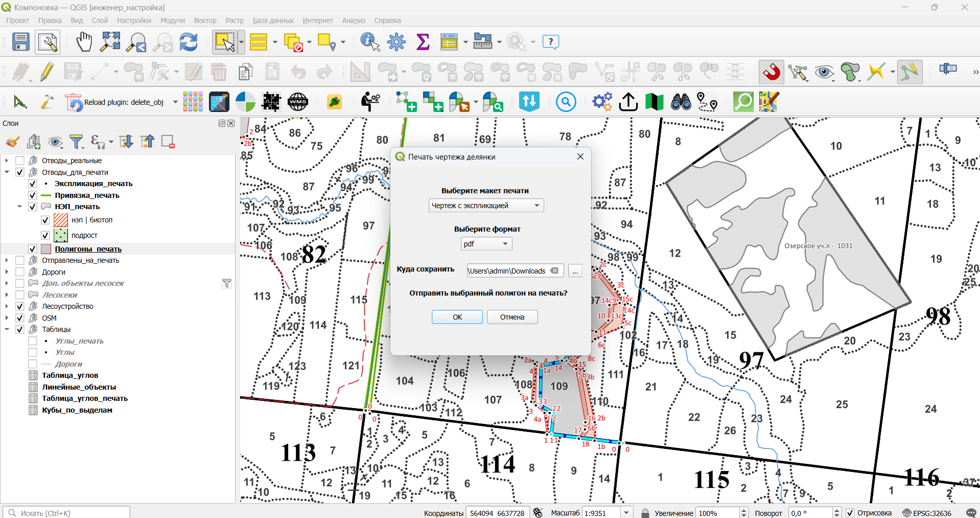This screenshot has width=980, height=518.
Task: Close the Печать чертежа делянки dialog
Action: click(580, 157)
